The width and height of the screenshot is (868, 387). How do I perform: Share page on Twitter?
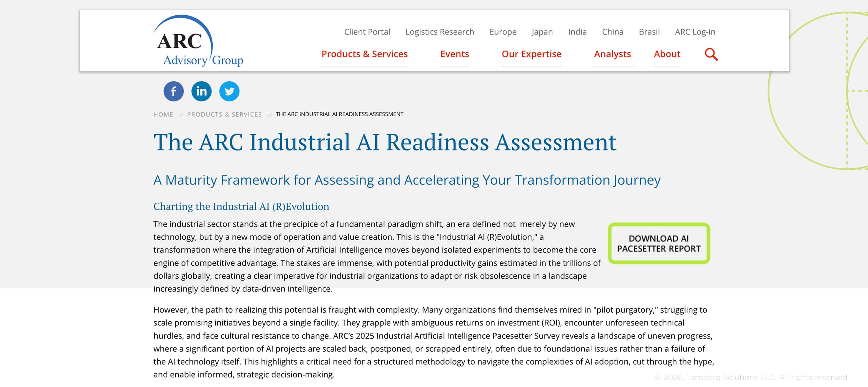(x=229, y=91)
